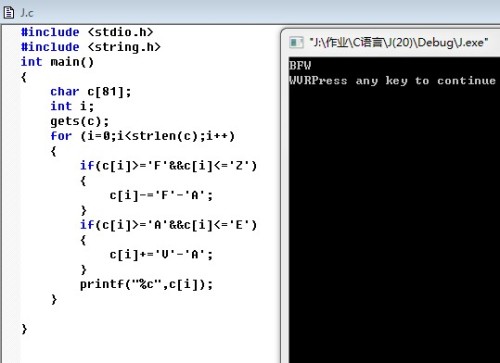Click the for loop header line

click(143, 136)
